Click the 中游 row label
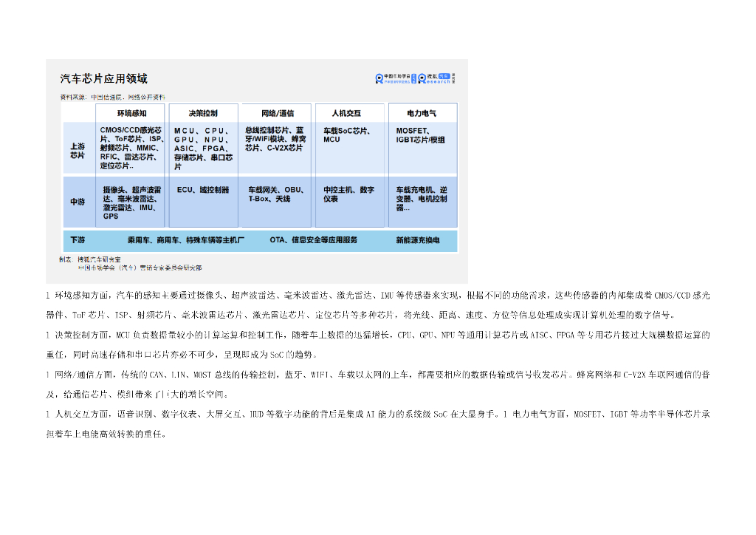The image size is (756, 535). pyautogui.click(x=78, y=202)
